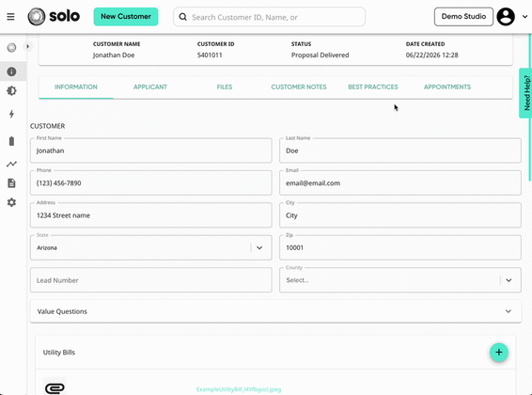
Task: Focus the customer search field
Action: [x=270, y=17]
